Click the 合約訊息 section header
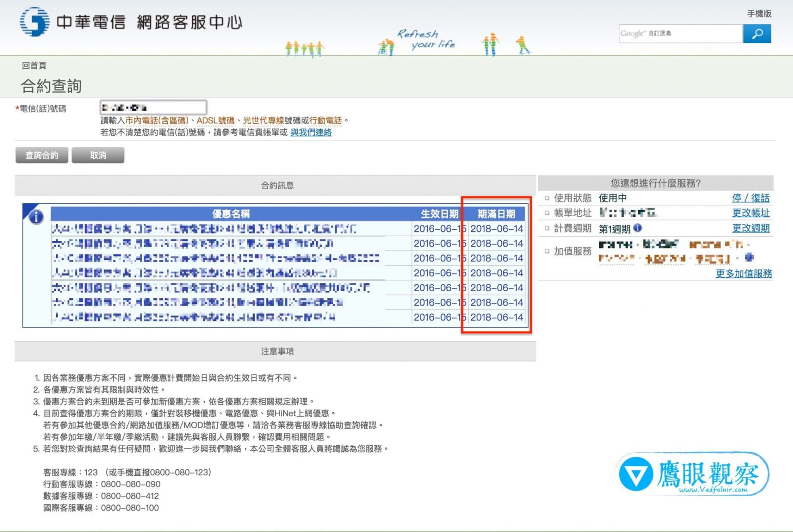Screen dimensions: 793x532 [275, 185]
